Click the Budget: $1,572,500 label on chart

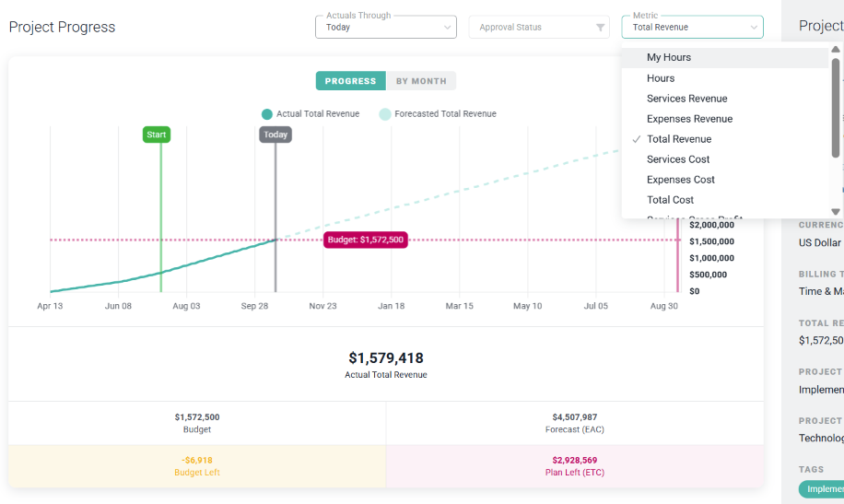click(366, 240)
